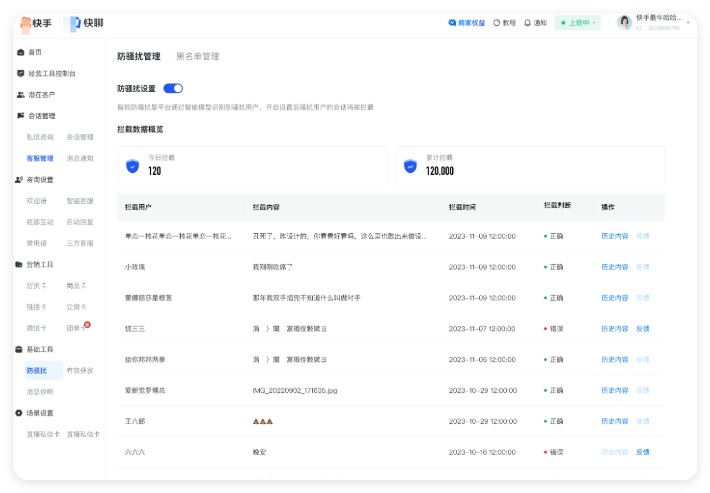Open 历史内容 for 给你邦邦两拳 row

pos(615,360)
